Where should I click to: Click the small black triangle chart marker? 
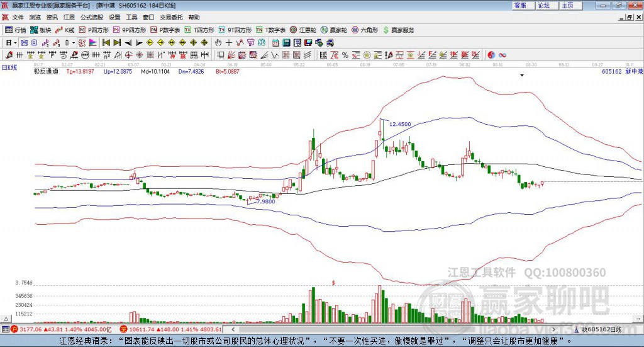click(x=522, y=75)
